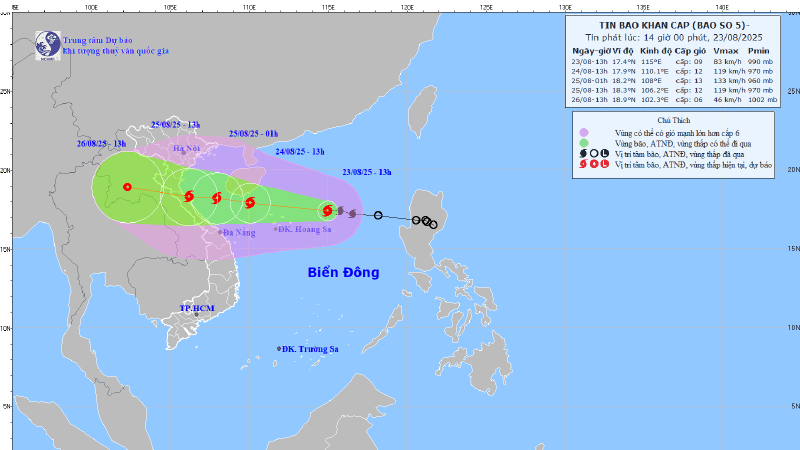The width and height of the screenshot is (800, 450).
Task: Click the Biển Đông sea label
Action: pos(344,272)
